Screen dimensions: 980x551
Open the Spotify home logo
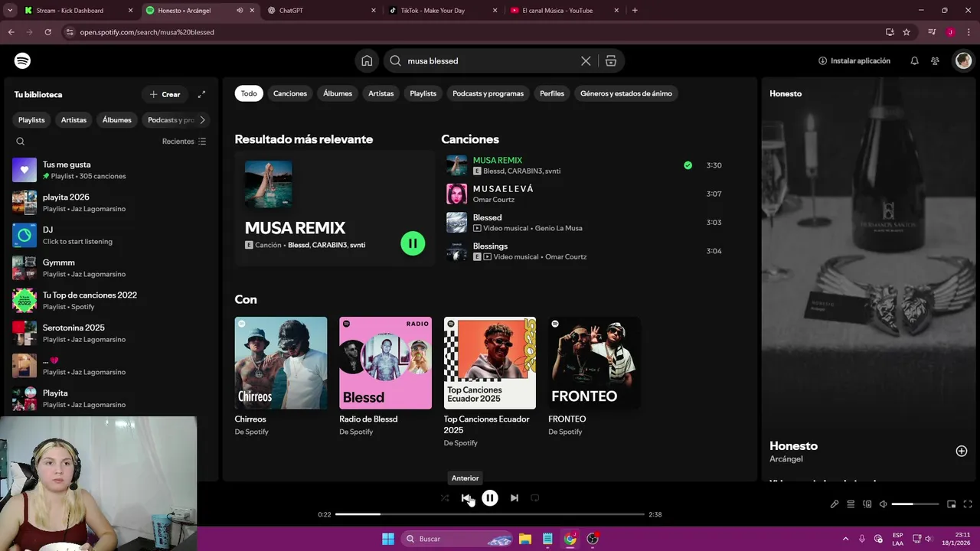pos(23,60)
